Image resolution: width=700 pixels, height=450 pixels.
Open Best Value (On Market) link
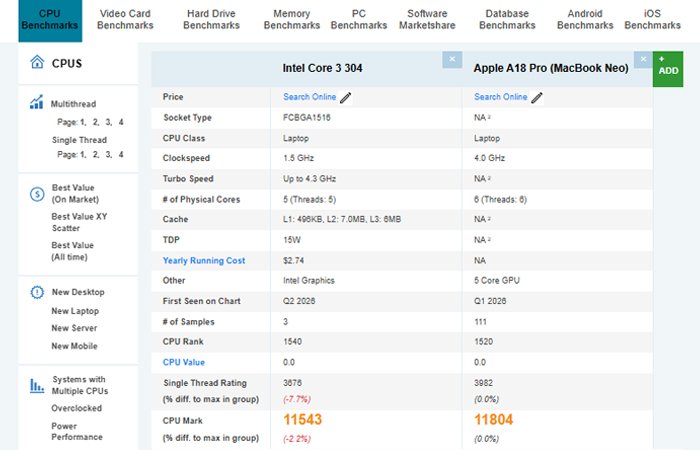[75, 194]
